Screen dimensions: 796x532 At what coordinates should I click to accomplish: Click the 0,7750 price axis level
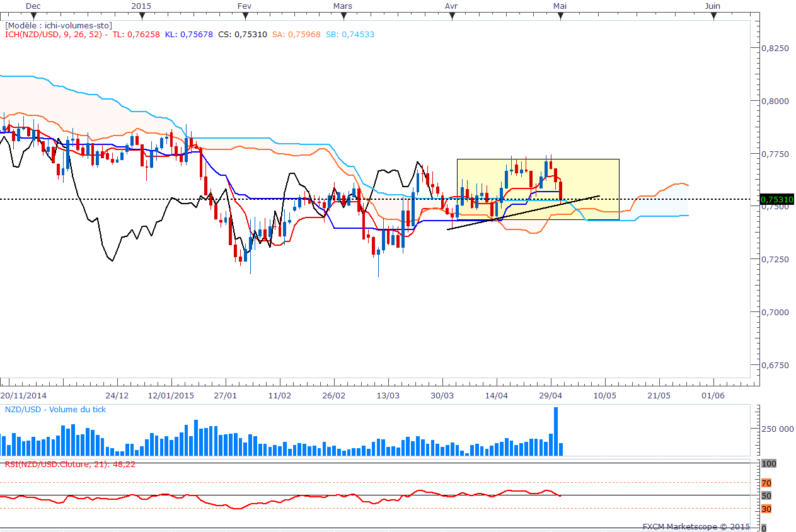coord(775,154)
